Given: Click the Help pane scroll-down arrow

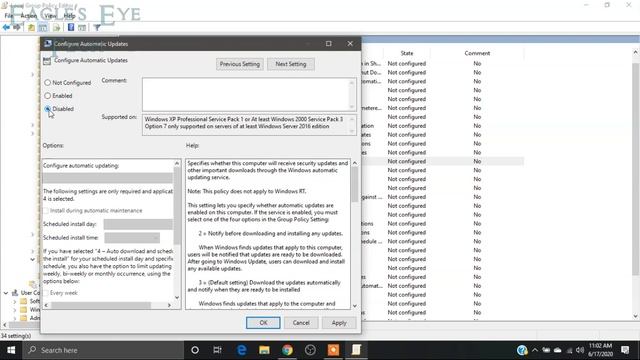Looking at the screenshot, I should point(354,306).
